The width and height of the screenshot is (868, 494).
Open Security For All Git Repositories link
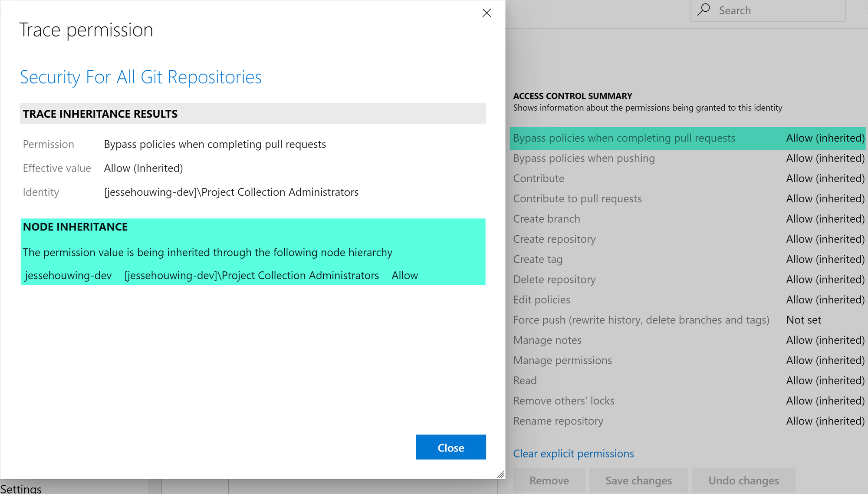pos(141,77)
